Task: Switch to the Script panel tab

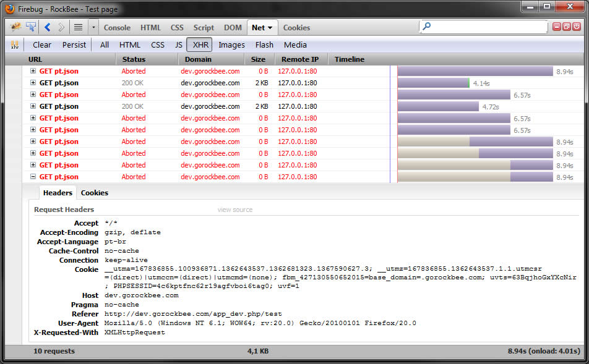Action: pos(204,27)
